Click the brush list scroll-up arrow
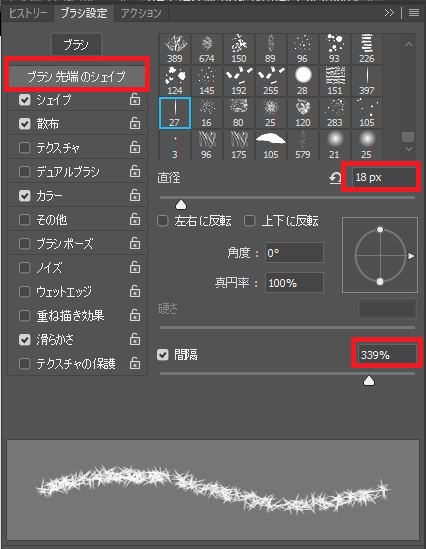The image size is (426, 549). click(x=408, y=45)
